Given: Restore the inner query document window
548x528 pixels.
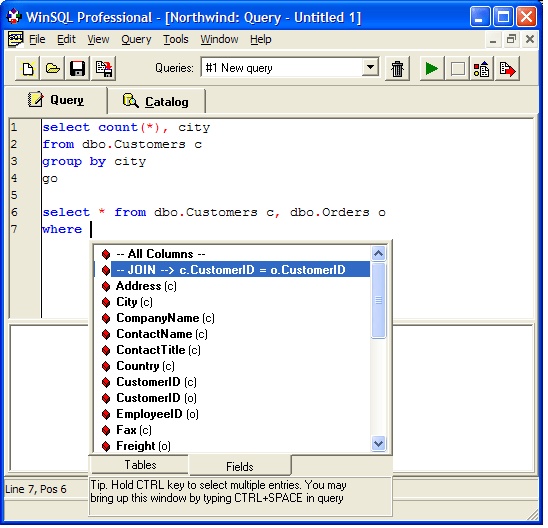Looking at the screenshot, I should coord(511,39).
